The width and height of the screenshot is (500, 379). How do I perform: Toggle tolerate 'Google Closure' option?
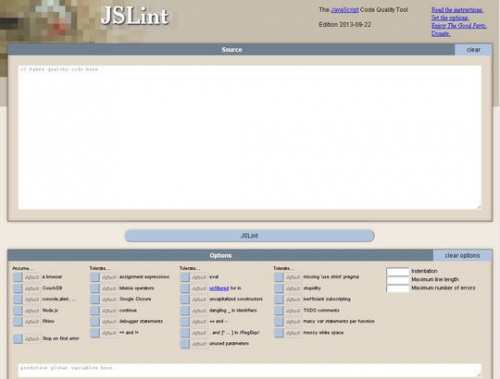point(95,299)
